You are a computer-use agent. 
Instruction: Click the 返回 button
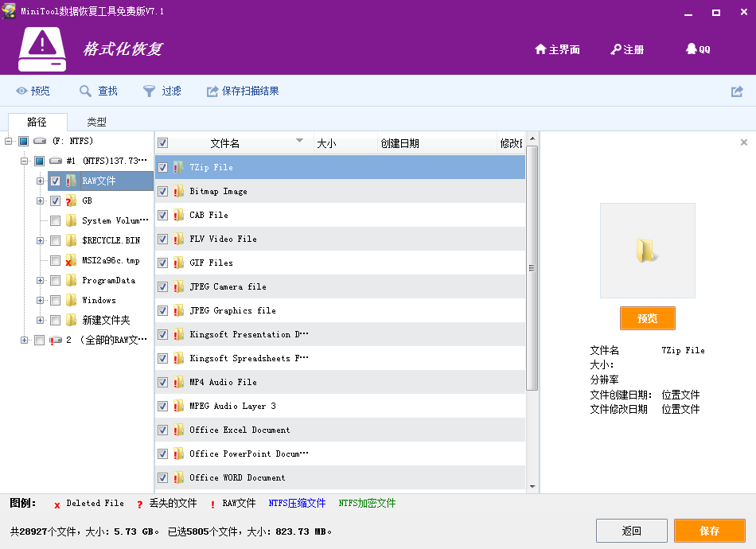pos(632,531)
